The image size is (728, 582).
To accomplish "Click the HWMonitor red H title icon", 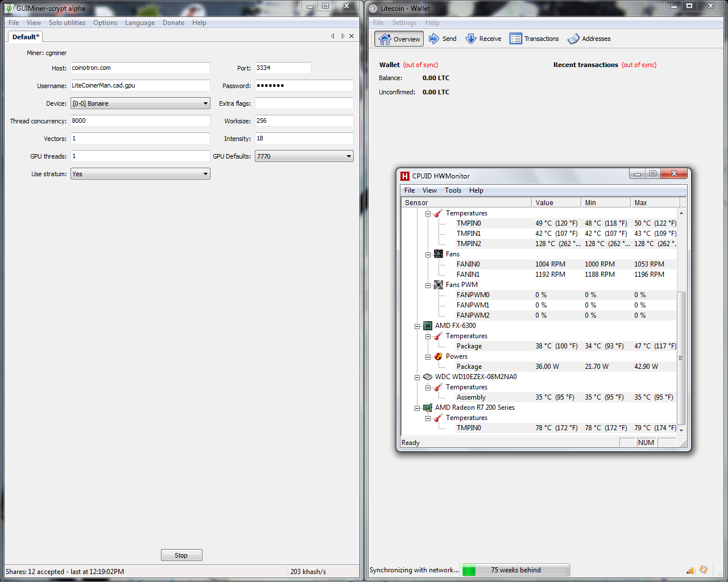I will point(405,176).
